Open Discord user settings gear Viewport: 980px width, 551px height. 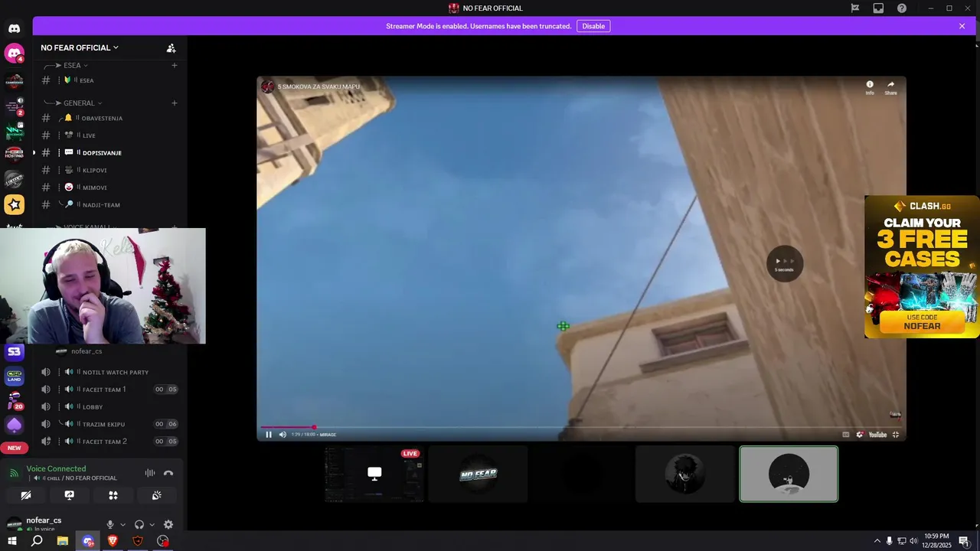(168, 524)
